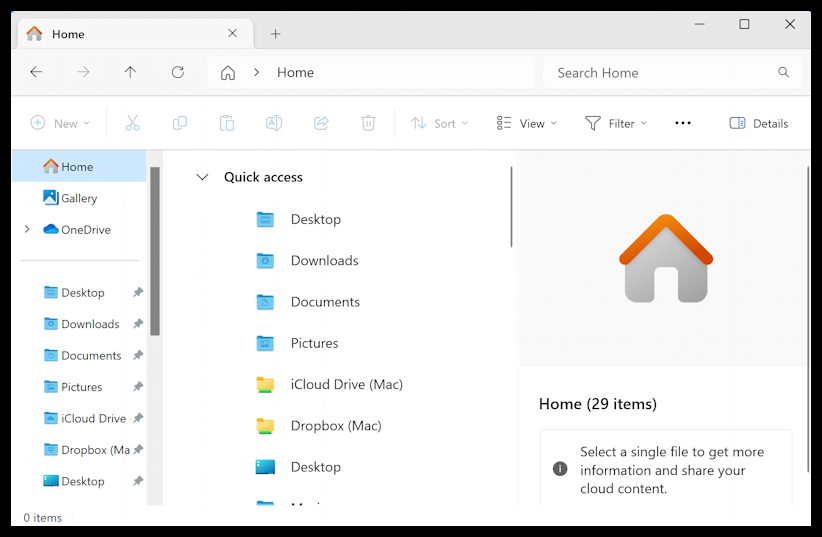The width and height of the screenshot is (822, 537).
Task: Navigate up one folder level
Action: pyautogui.click(x=130, y=72)
